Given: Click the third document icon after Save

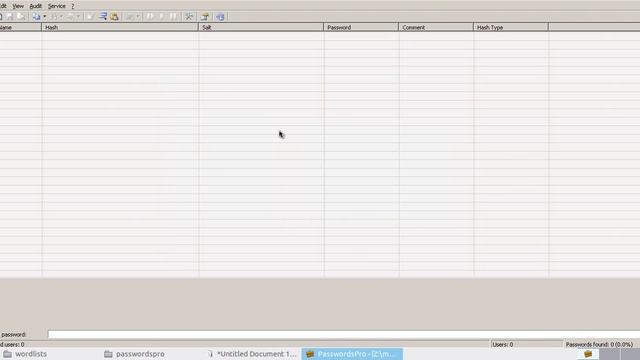Looking at the screenshot, I should [21, 17].
